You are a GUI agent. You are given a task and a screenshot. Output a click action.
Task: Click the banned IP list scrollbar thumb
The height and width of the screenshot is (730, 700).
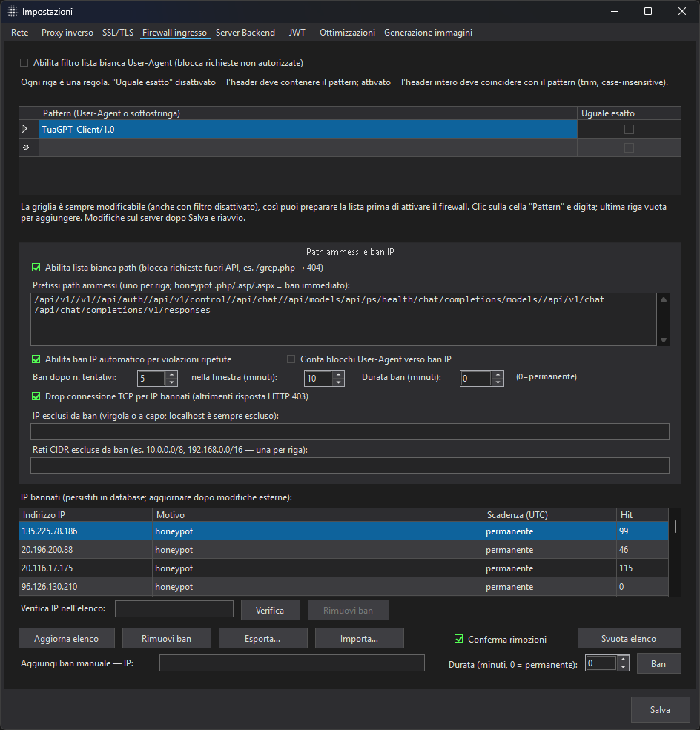pos(676,526)
